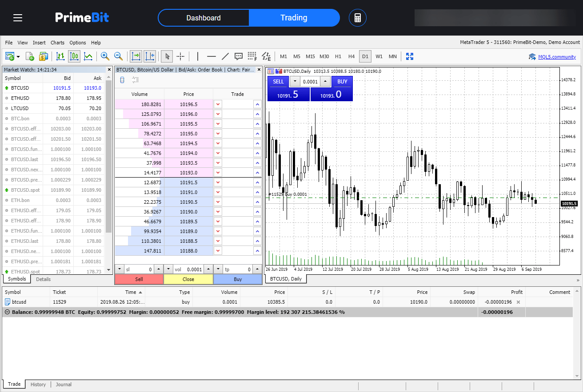Click the blue SELL button on chart

(x=278, y=82)
